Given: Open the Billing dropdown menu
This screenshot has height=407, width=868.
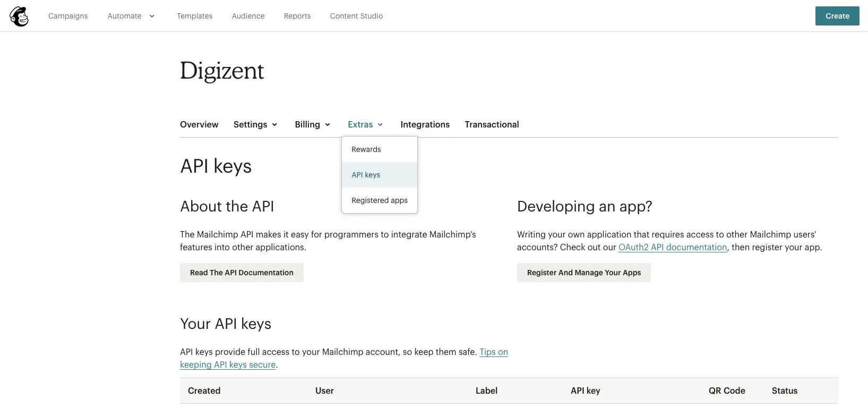Looking at the screenshot, I should (x=312, y=124).
